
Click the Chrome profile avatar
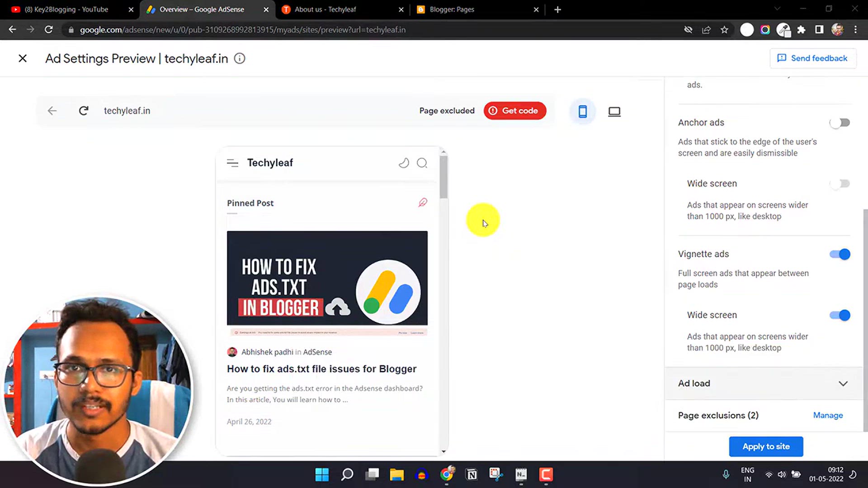point(837,30)
